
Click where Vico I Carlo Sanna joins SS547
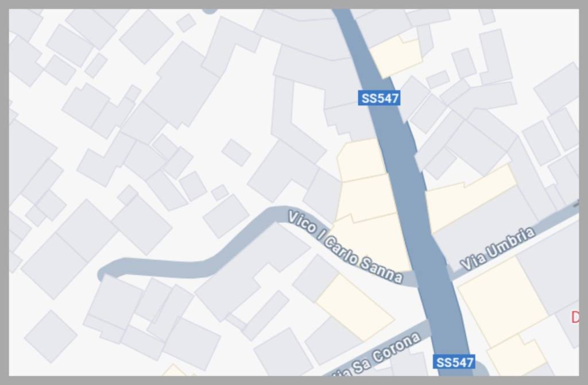click(x=416, y=279)
